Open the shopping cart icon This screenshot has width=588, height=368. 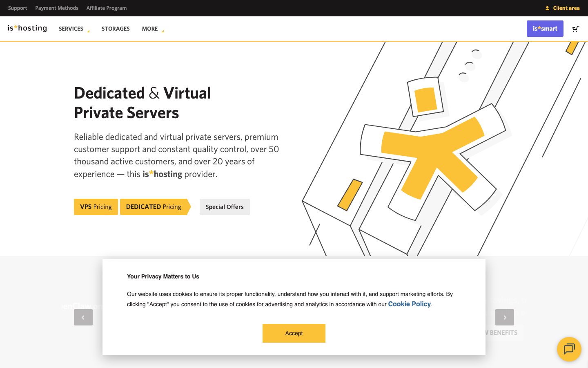pos(576,29)
